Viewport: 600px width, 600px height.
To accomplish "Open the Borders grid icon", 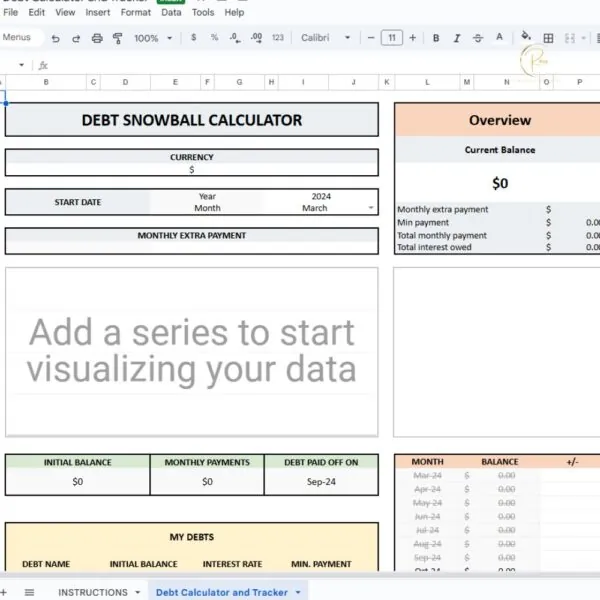I will [548, 38].
